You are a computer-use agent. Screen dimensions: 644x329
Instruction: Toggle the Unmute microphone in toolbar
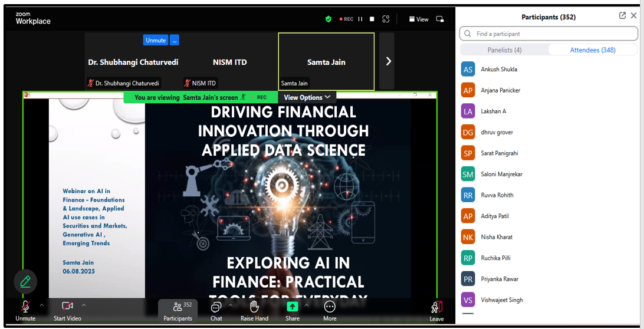pyautogui.click(x=25, y=307)
